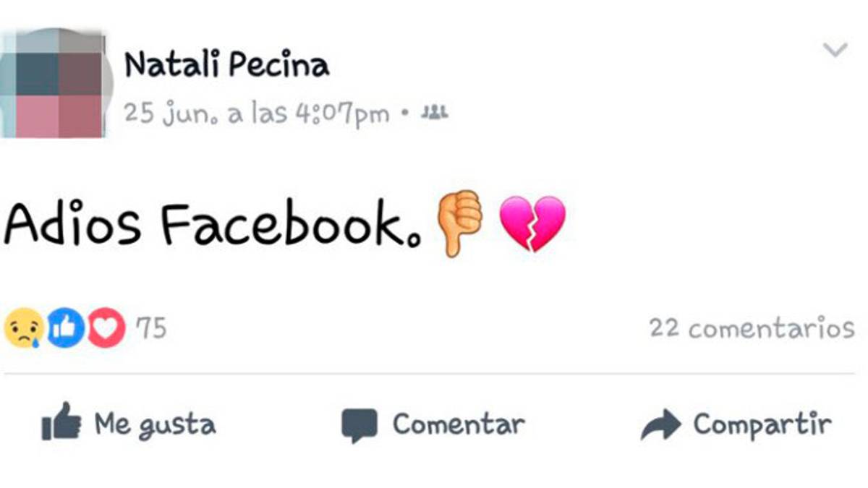Click the share arrow icon beside Compartir
The width and height of the screenshot is (868, 488).
click(x=660, y=424)
